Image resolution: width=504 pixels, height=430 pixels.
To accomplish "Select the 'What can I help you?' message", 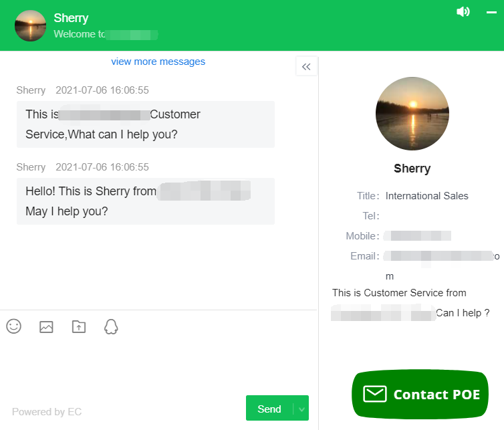I will [x=145, y=124].
